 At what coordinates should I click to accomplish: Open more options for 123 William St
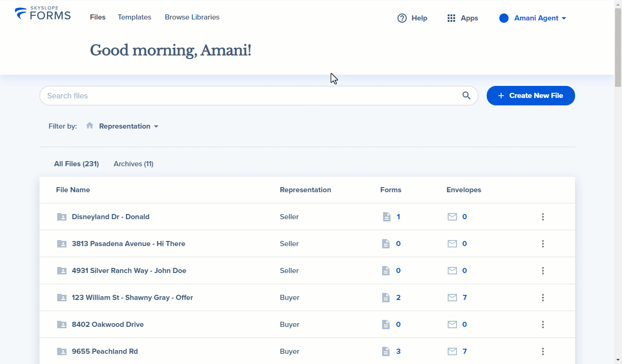click(543, 298)
